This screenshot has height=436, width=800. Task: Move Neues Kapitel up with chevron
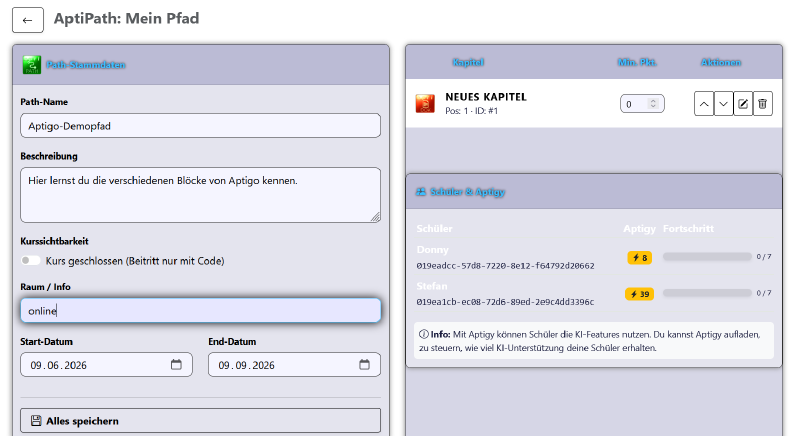click(704, 104)
